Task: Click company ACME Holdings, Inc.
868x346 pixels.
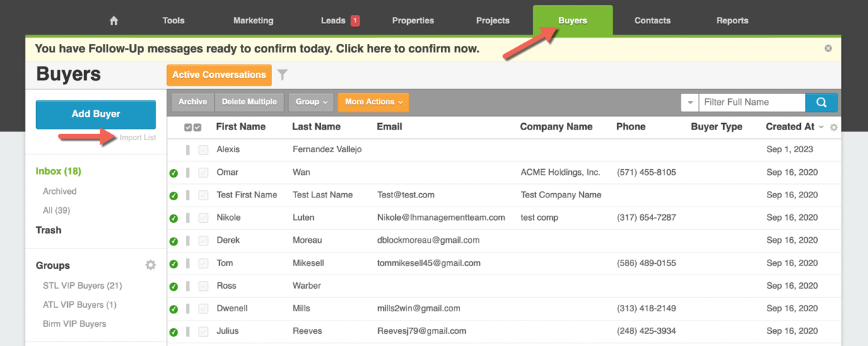Action: (561, 173)
